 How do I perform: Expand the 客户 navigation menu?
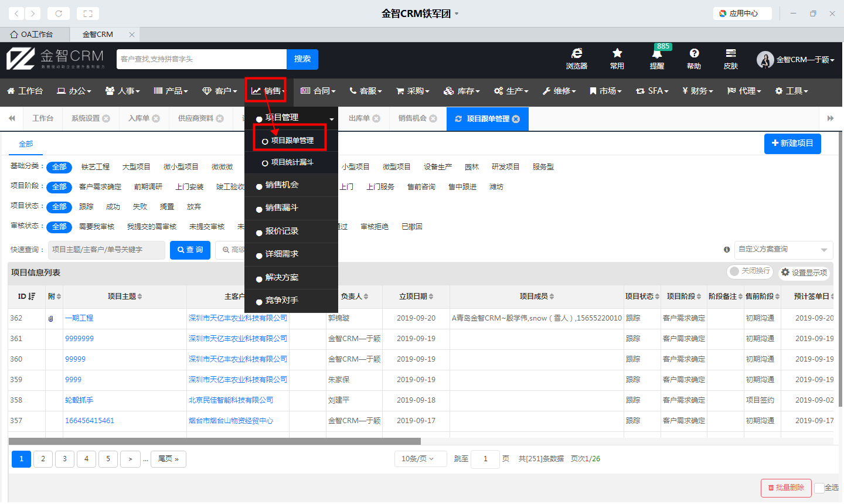220,91
